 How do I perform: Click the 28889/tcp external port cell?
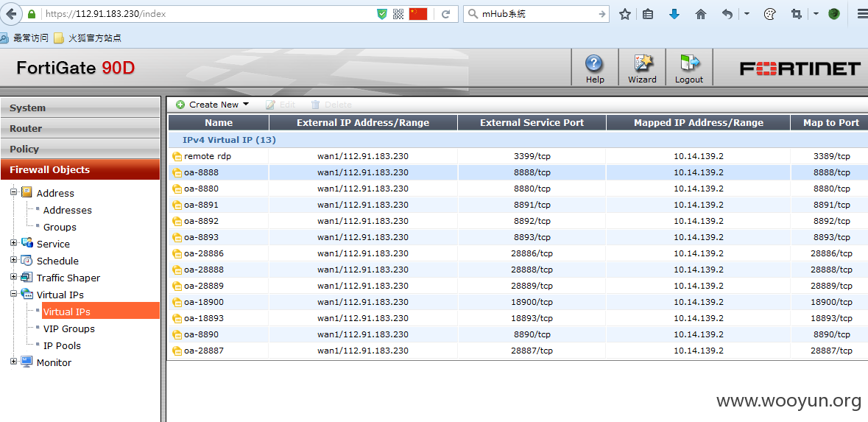pyautogui.click(x=532, y=286)
